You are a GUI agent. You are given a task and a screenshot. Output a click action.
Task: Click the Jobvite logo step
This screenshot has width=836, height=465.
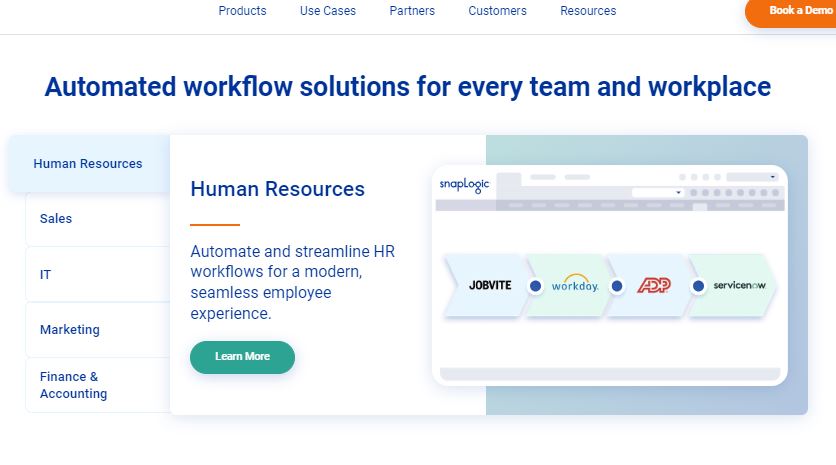(489, 285)
